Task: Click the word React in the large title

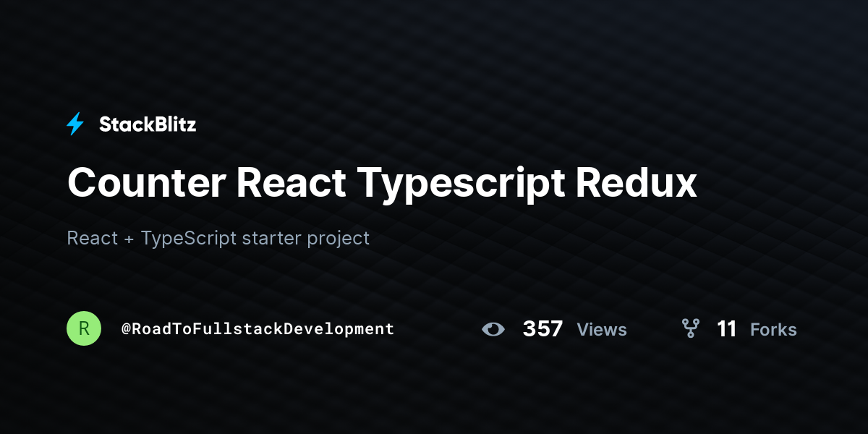Action: coord(292,183)
